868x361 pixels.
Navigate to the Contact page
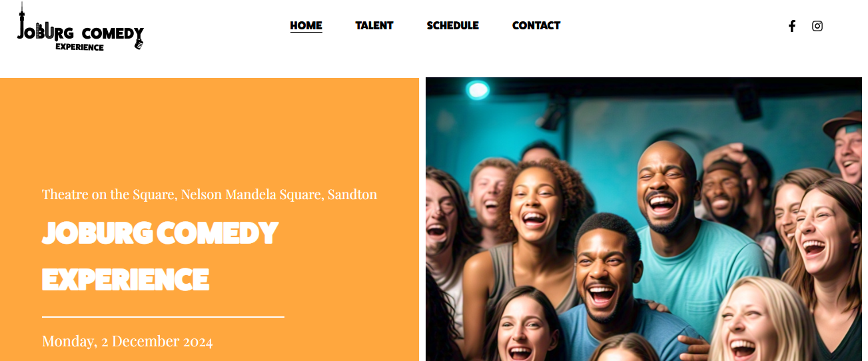point(536,26)
